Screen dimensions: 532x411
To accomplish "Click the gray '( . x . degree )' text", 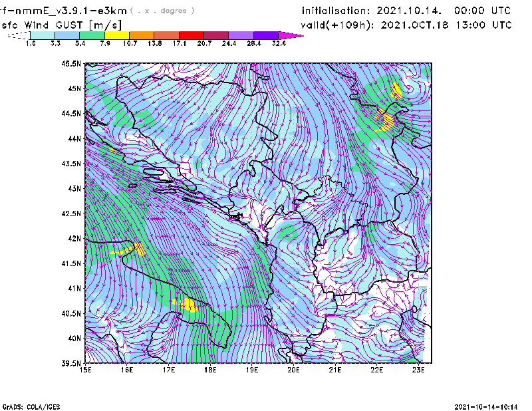I will coord(162,11).
